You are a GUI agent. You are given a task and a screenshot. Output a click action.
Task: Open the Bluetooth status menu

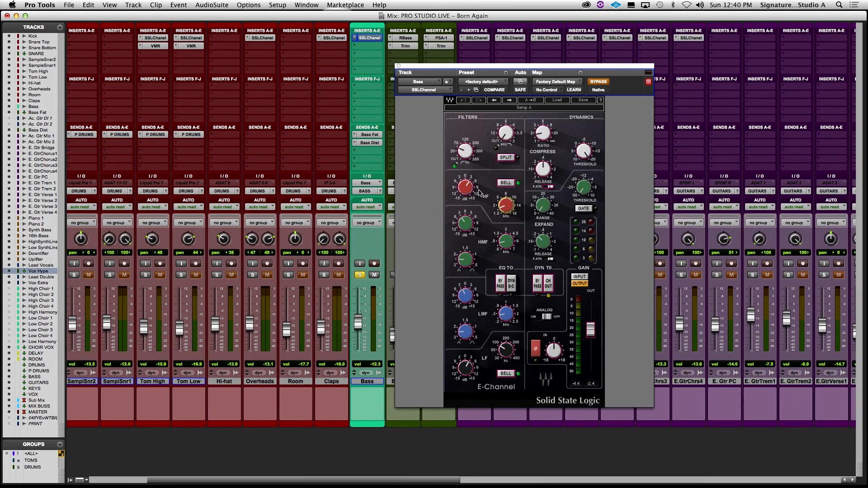pos(673,5)
